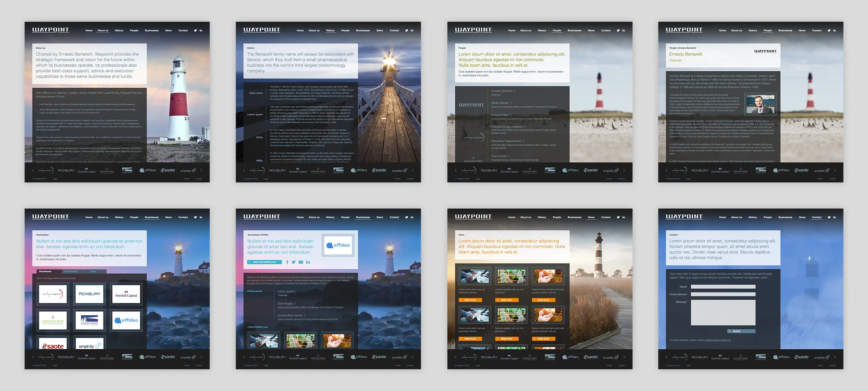Click LinkedIn icon in News page header
This screenshot has width=868, height=391.
(x=624, y=217)
